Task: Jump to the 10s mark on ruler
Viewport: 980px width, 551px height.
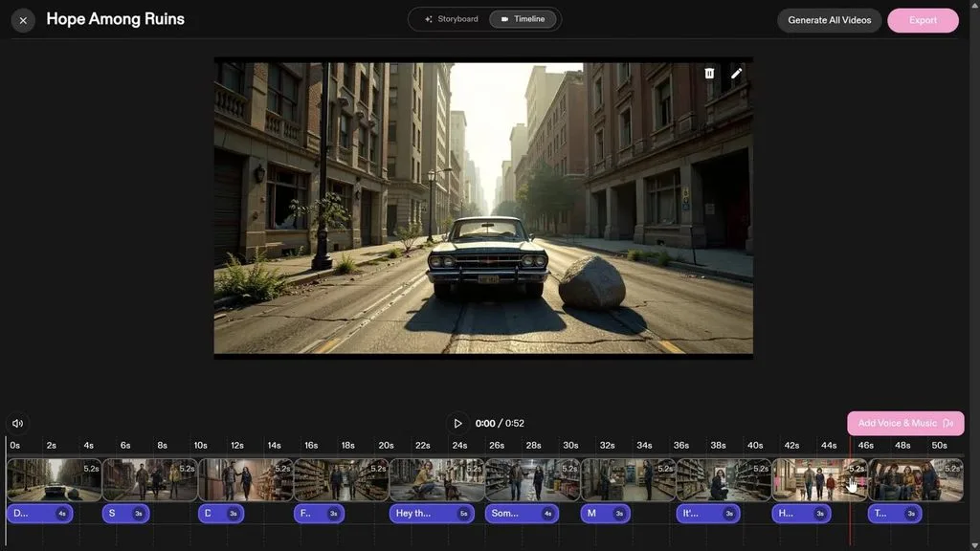Action: 200,446
